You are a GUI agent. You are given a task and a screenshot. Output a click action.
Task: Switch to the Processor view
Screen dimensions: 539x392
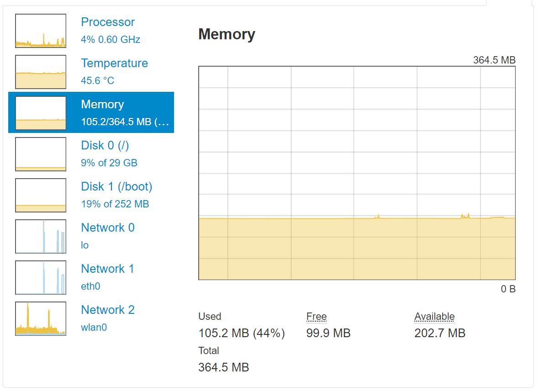108,22
